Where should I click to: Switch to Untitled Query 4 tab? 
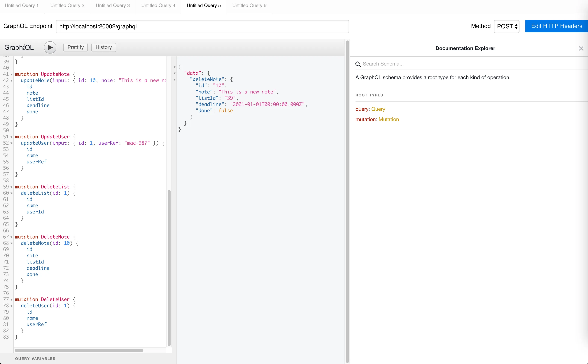click(158, 6)
